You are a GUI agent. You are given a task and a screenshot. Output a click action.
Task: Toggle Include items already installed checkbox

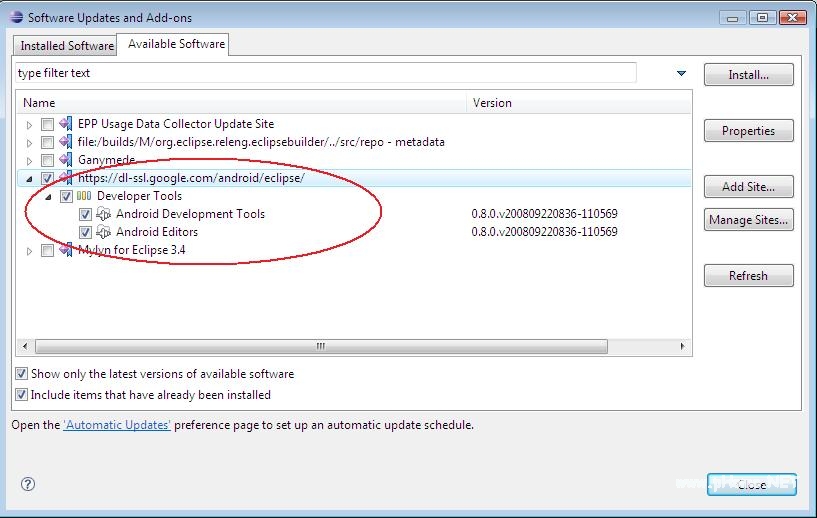21,394
